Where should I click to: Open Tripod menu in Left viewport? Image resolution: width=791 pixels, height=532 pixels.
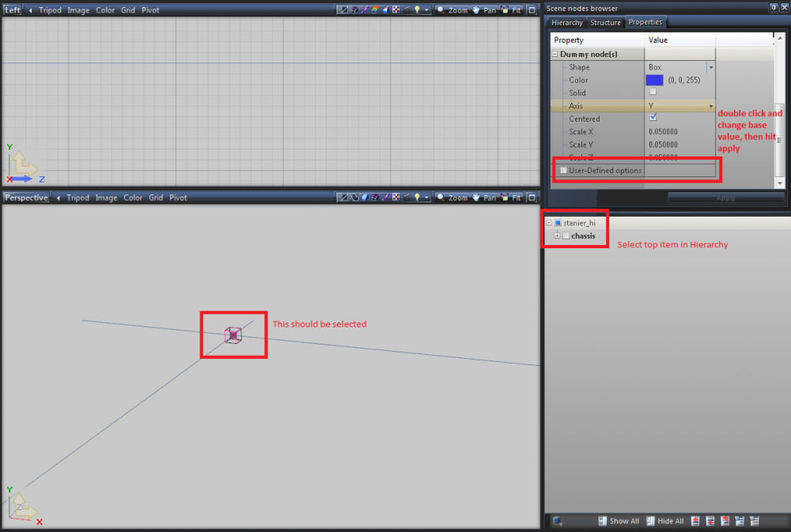50,10
